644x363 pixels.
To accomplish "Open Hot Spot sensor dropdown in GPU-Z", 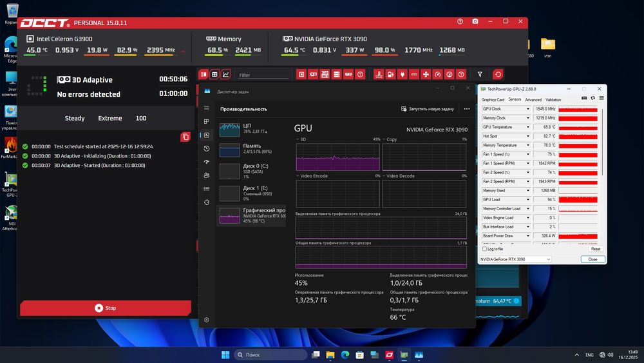I will (528, 136).
